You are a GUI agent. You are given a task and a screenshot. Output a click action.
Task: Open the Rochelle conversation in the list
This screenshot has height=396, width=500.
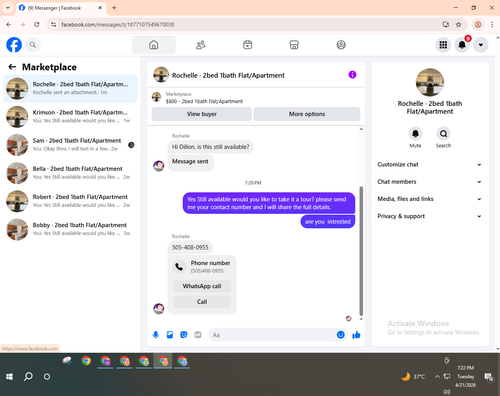[x=70, y=89]
